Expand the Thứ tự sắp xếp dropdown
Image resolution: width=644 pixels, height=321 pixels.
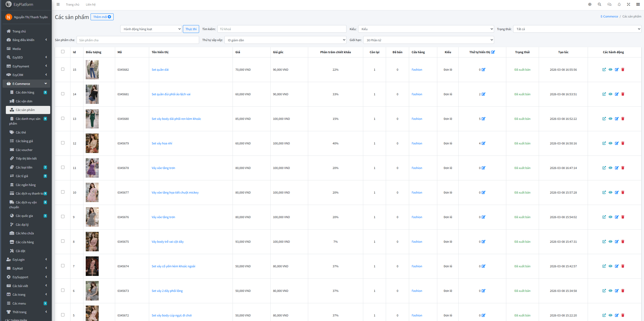coord(285,40)
